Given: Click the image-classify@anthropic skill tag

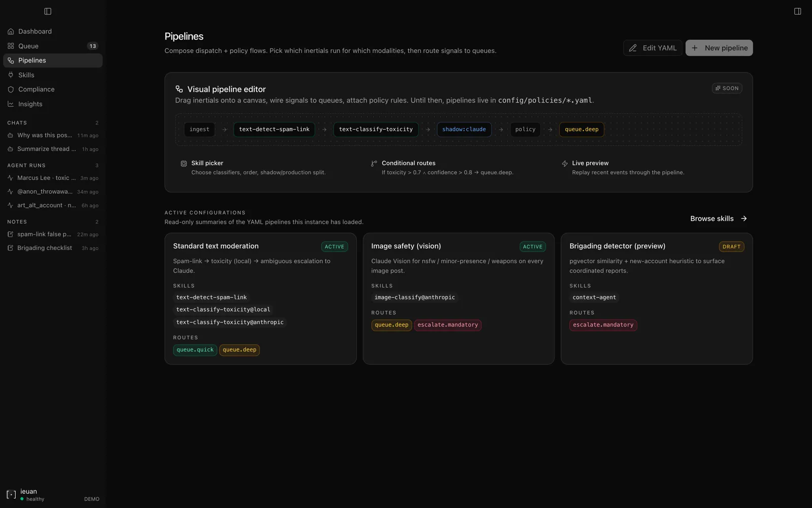Looking at the screenshot, I should (x=415, y=298).
